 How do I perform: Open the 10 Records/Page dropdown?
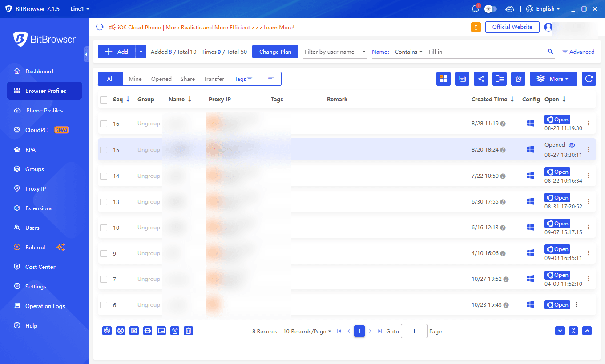click(x=307, y=331)
